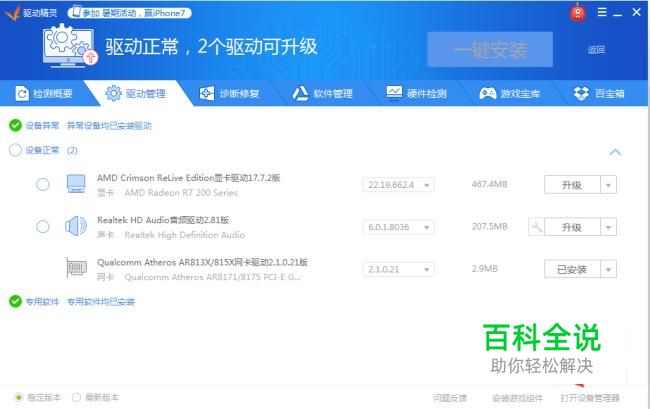Image resolution: width=650 pixels, height=409 pixels.
Task: Click the 检测概要 refresh icon
Action: pyautogui.click(x=22, y=94)
